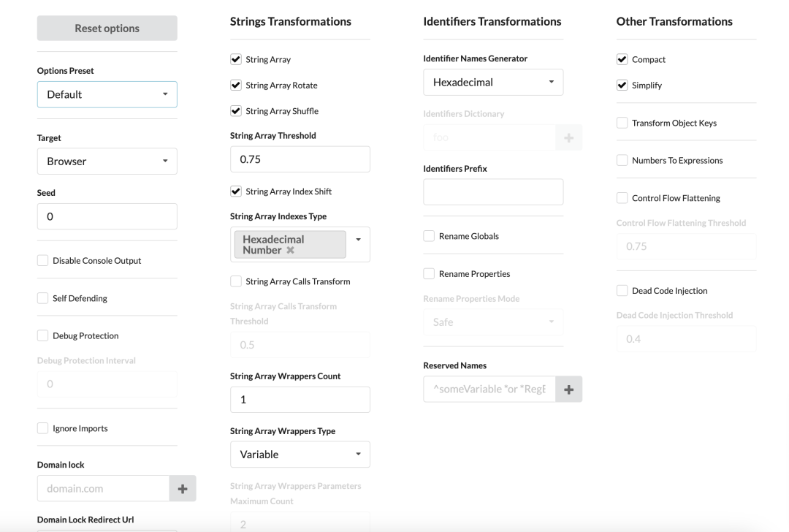Remove the Hexadecimal Number tag
The width and height of the screenshot is (789, 532).
tap(290, 250)
